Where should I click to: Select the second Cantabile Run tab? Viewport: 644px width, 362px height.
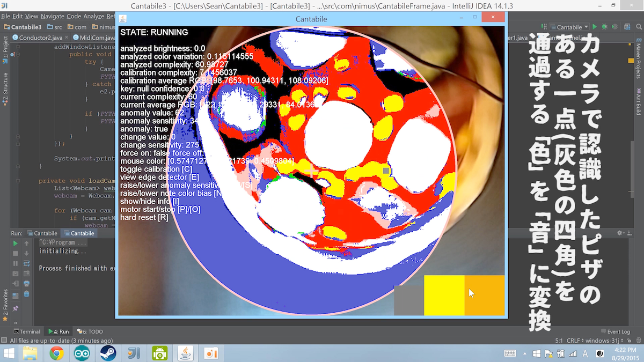point(79,233)
